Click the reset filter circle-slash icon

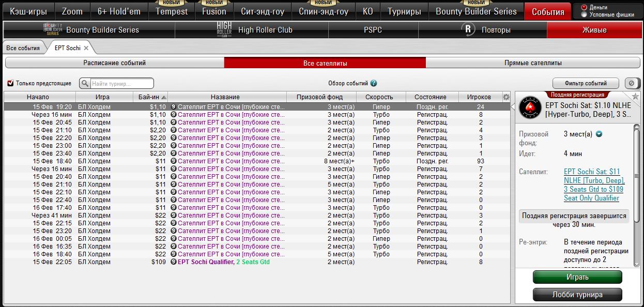point(632,83)
